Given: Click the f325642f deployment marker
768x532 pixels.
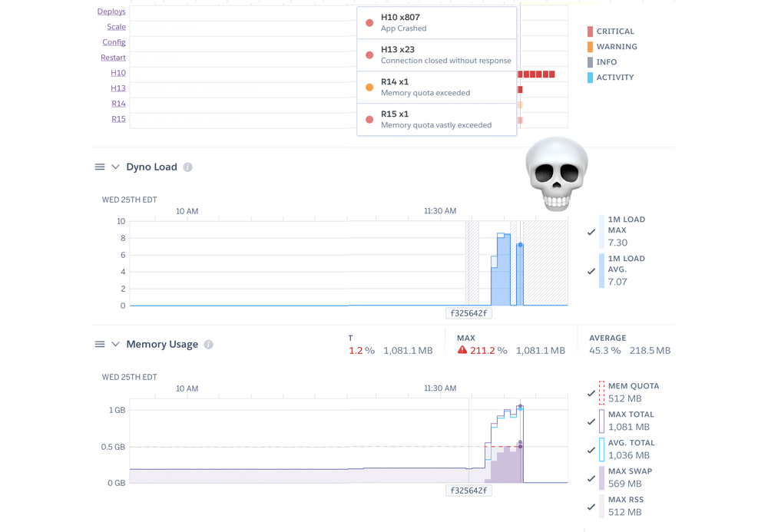Looking at the screenshot, I should [x=468, y=312].
